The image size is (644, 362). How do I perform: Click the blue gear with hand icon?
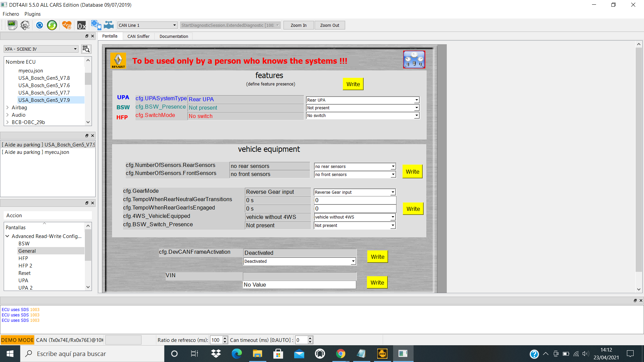[x=96, y=25]
